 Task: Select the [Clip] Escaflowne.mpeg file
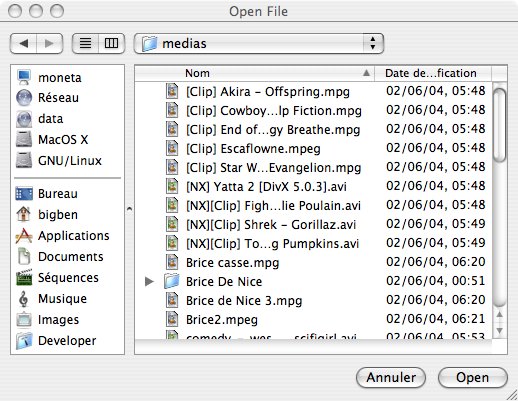[x=313, y=148]
